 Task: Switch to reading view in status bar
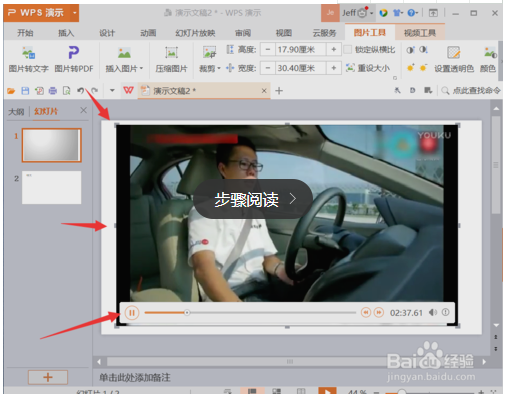[301, 391]
